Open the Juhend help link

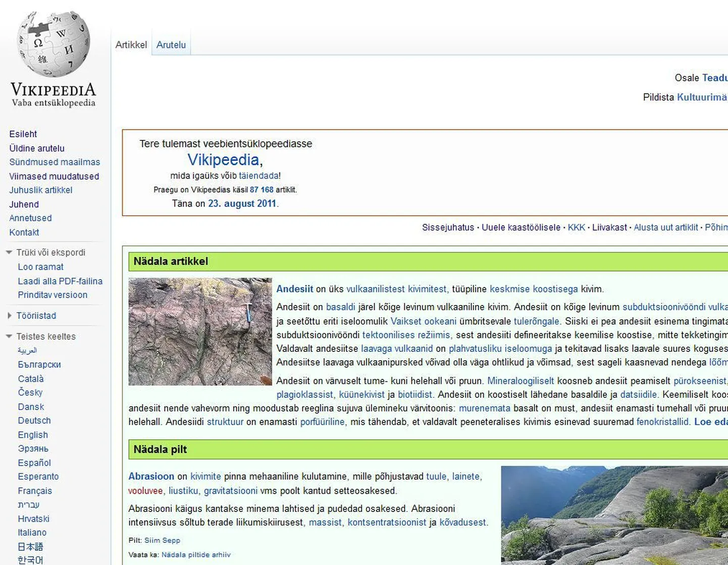[24, 204]
